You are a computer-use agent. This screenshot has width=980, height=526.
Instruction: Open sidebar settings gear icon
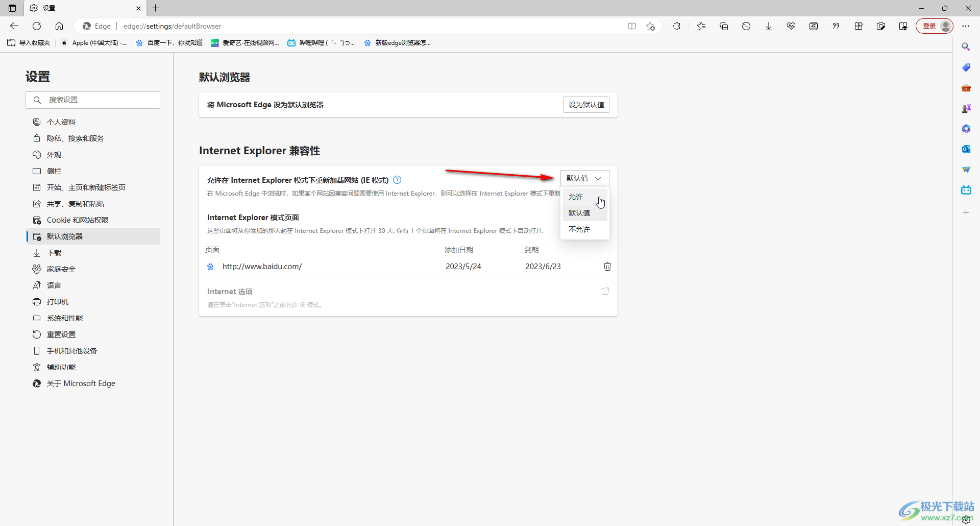coord(966,520)
